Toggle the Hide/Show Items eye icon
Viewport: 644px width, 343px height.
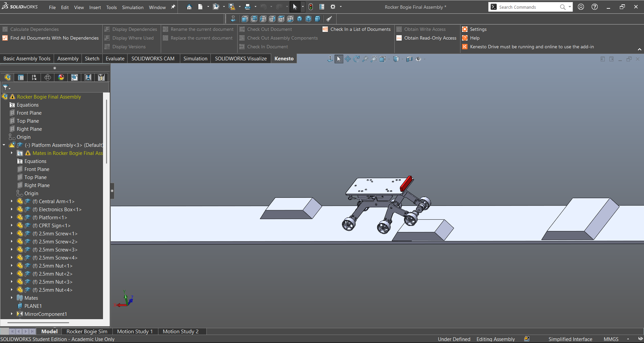click(418, 59)
